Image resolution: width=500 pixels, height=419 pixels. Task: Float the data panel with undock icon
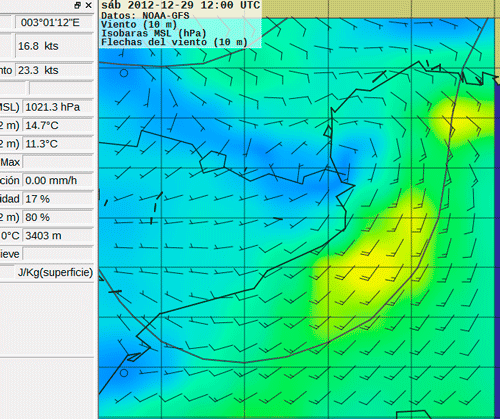[x=78, y=5]
